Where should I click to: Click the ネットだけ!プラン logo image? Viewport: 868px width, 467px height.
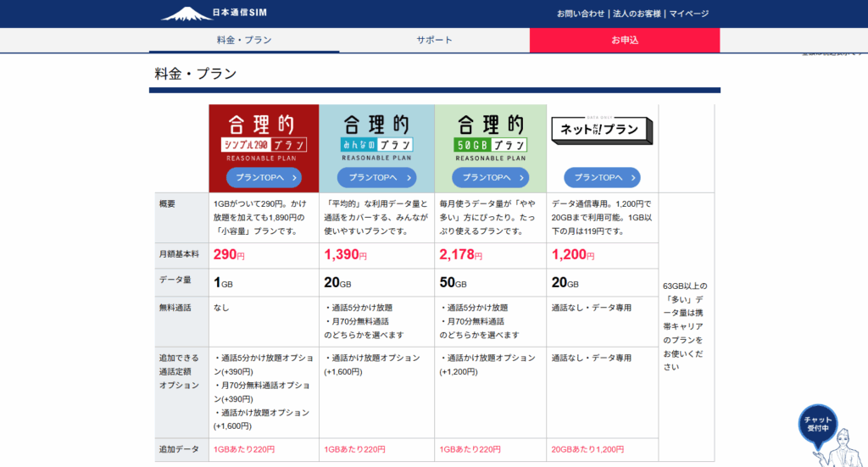[x=603, y=131]
